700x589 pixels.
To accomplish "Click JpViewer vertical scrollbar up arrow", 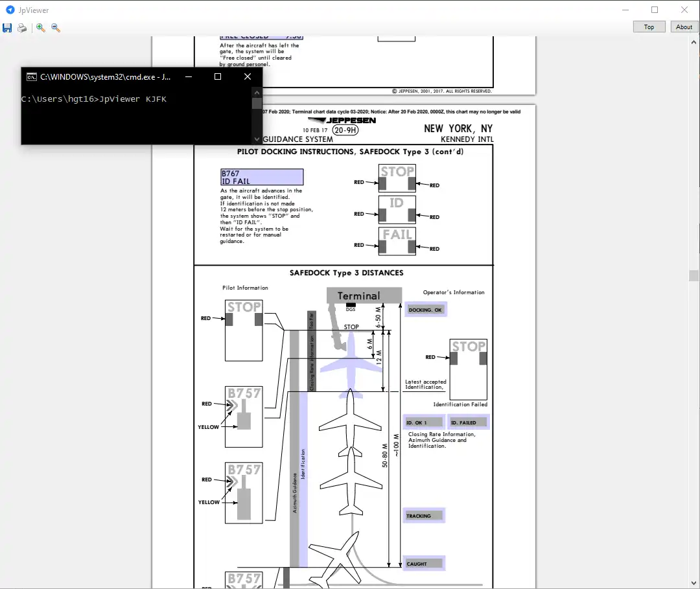I will pos(694,42).
